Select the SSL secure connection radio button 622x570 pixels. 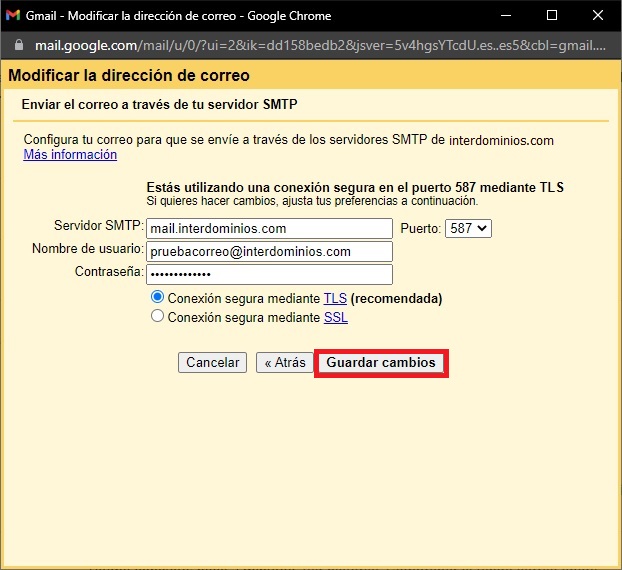(x=157, y=316)
